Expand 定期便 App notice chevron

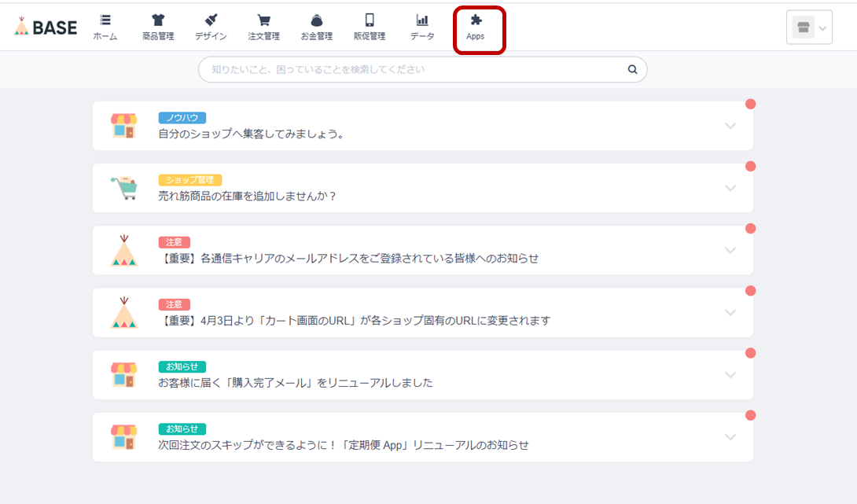[x=730, y=438]
